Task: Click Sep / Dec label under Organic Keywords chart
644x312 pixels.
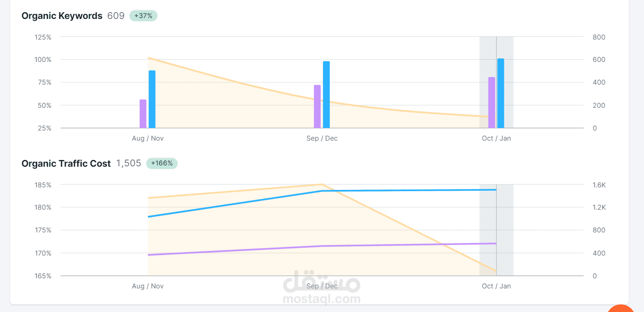Action: point(322,138)
